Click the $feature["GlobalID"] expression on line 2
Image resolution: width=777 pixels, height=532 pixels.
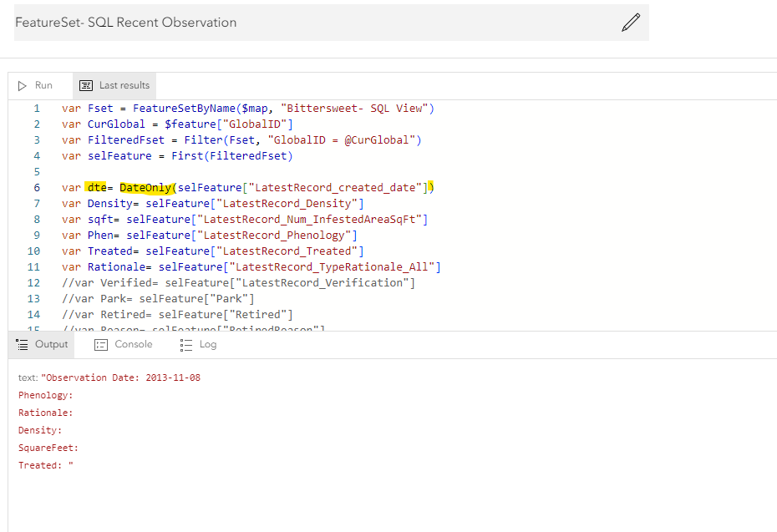point(228,124)
